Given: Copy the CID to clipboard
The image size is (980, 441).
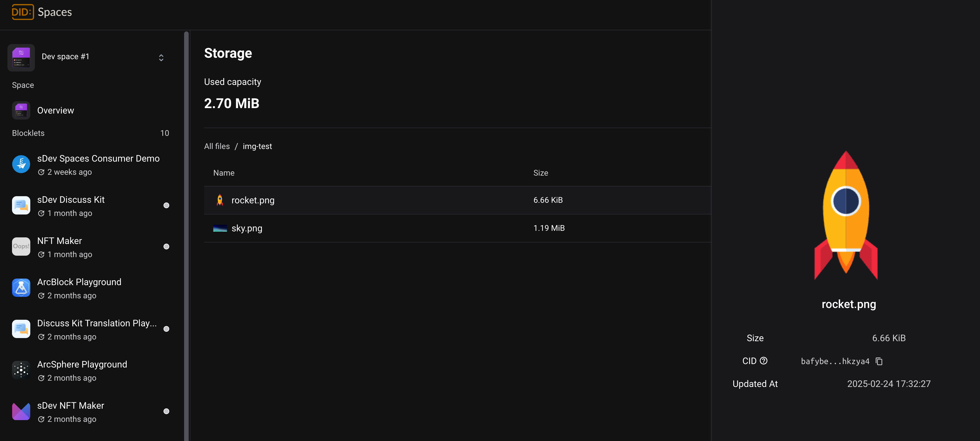Looking at the screenshot, I should (x=879, y=361).
